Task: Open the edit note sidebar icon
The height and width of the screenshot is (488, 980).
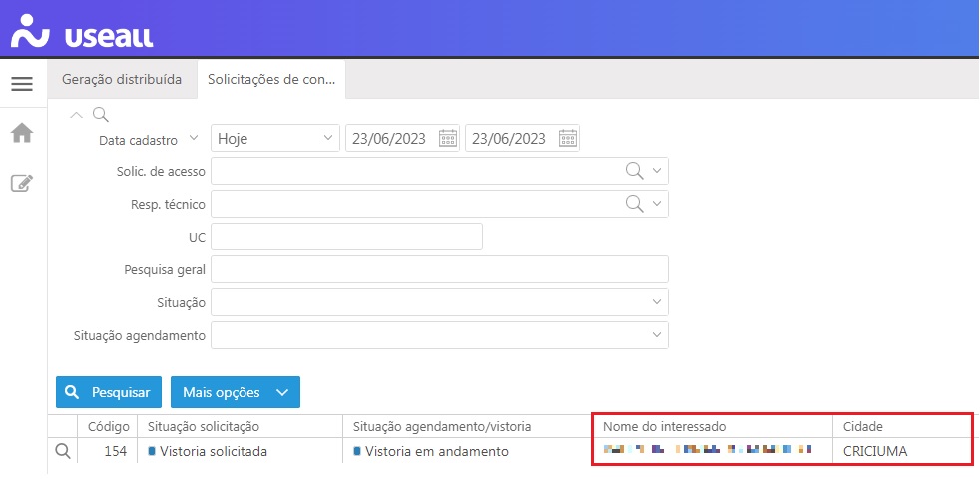Action: pos(22,183)
